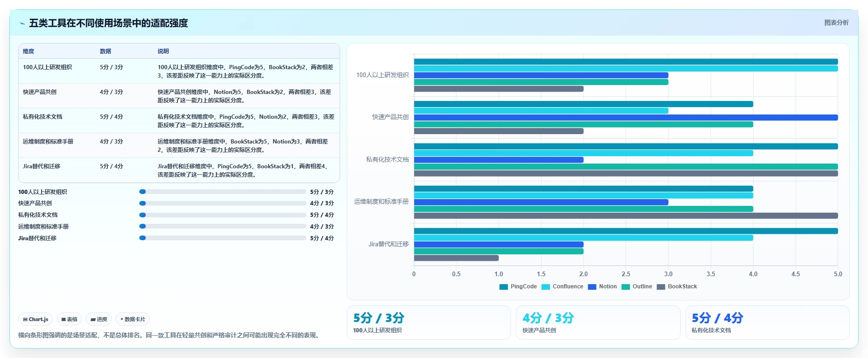Click the 维度 table column header
The height and width of the screenshot is (358, 868).
[x=28, y=51]
